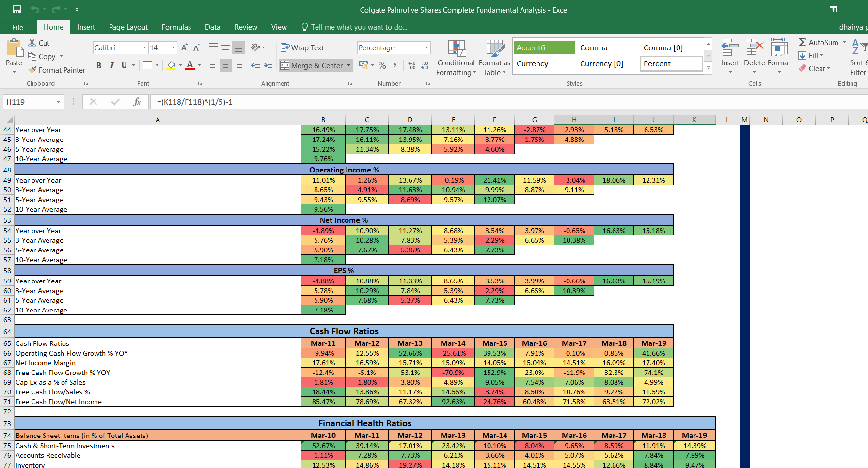This screenshot has width=868, height=468.
Task: Decrease font size with the smaller A icon
Action: coord(196,47)
